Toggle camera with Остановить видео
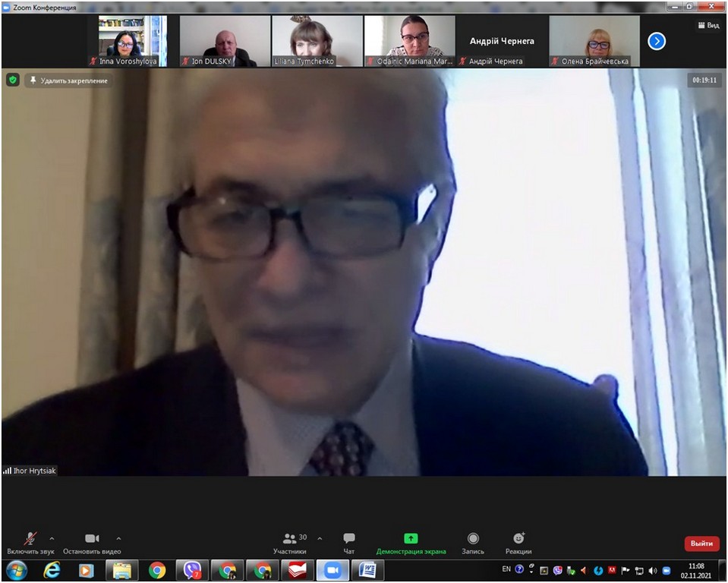This screenshot has height=583, width=728. 92,539
